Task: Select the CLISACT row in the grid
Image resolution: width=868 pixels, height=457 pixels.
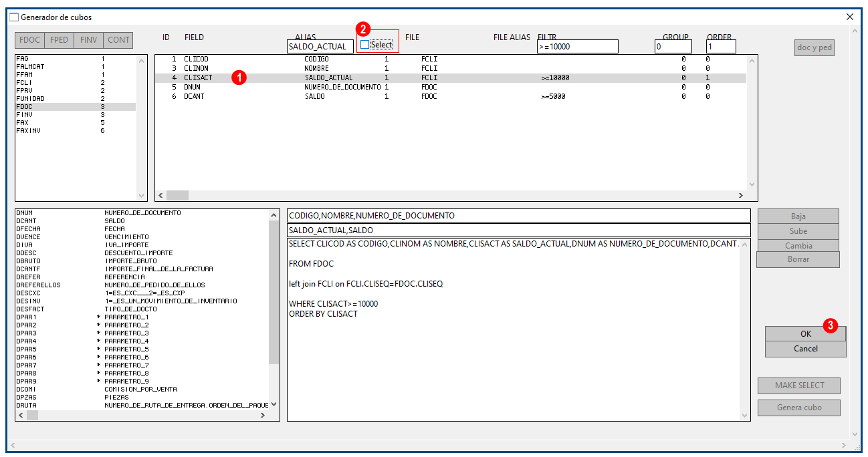Action: [451, 78]
